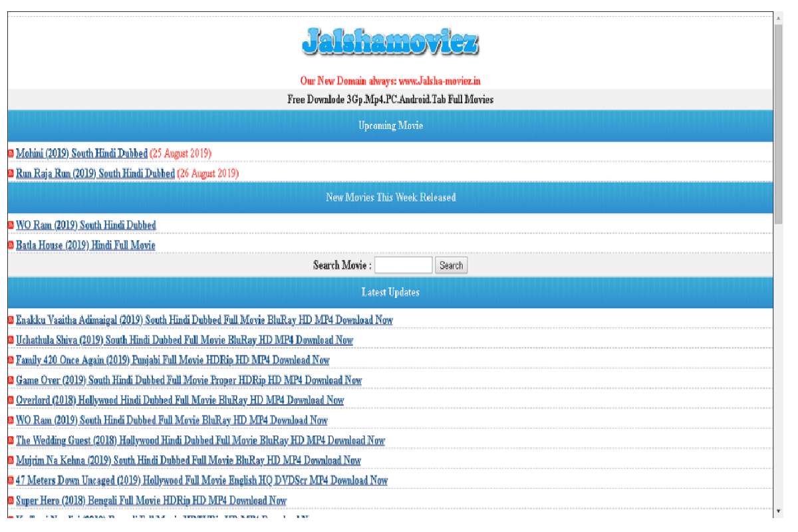Viewport: 798px width, 532px height.
Task: Open Batla House (2019) Hindi Full Movie
Action: click(86, 245)
